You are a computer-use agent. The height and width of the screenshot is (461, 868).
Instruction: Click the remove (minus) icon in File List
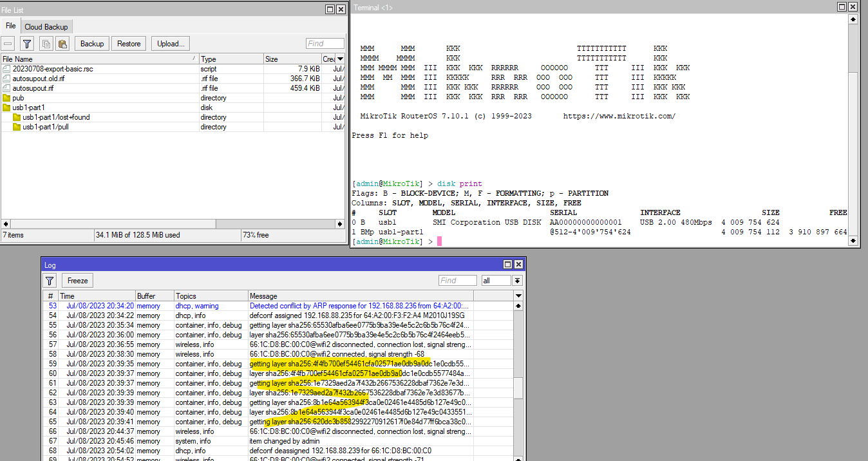9,43
